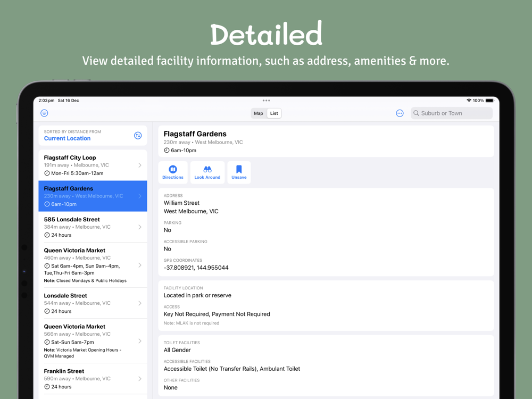This screenshot has height=399, width=532.
Task: Click chevron on Queen Victoria Market 566m row
Action: pos(140,341)
